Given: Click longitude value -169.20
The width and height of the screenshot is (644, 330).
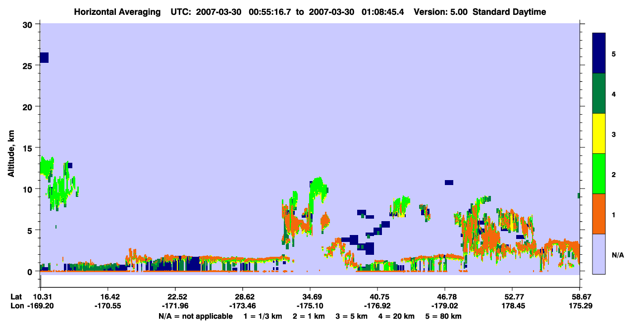Looking at the screenshot, I should coord(41,306).
